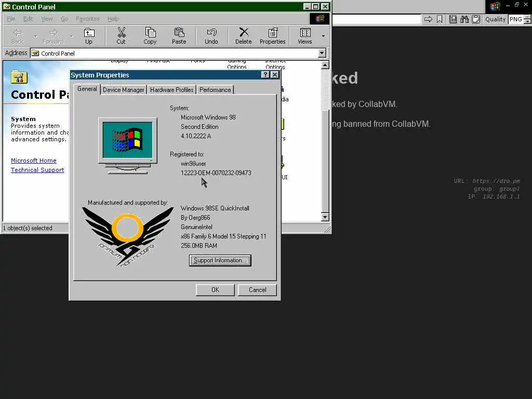Viewport: 532px width, 399px height.
Task: Close the System Properties dialog
Action: point(275,75)
